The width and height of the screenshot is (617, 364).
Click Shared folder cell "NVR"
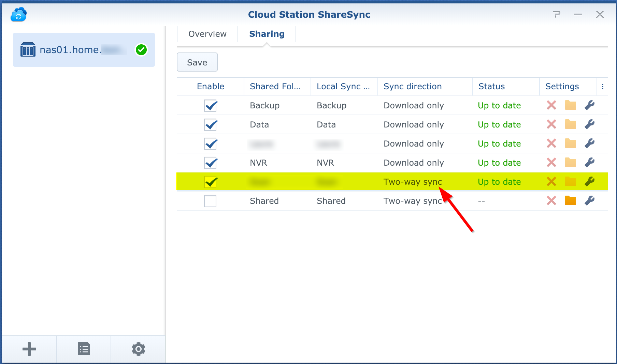pyautogui.click(x=258, y=163)
